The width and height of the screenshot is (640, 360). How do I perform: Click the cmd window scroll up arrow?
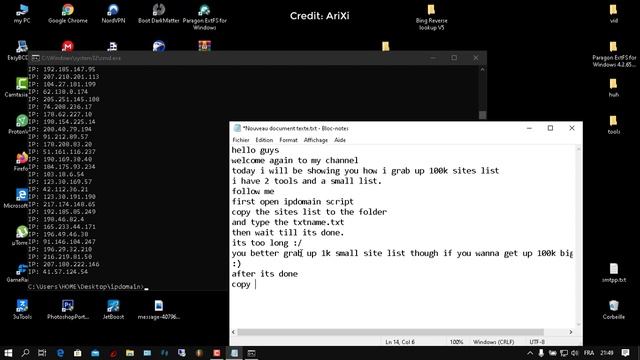tap(482, 69)
